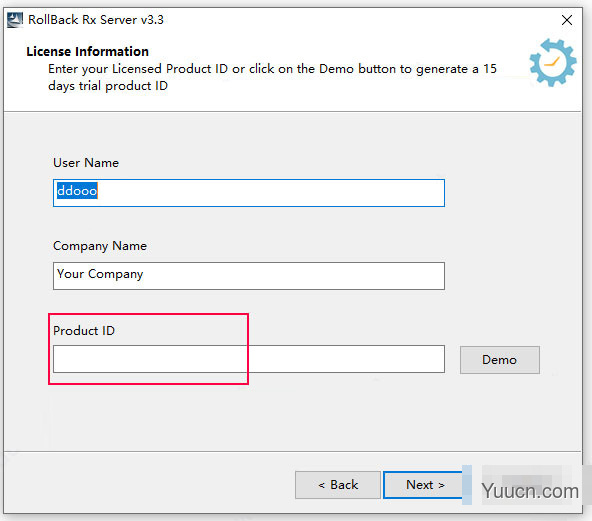Image resolution: width=592 pixels, height=521 pixels.
Task: Click the User Name label
Action: (x=86, y=163)
